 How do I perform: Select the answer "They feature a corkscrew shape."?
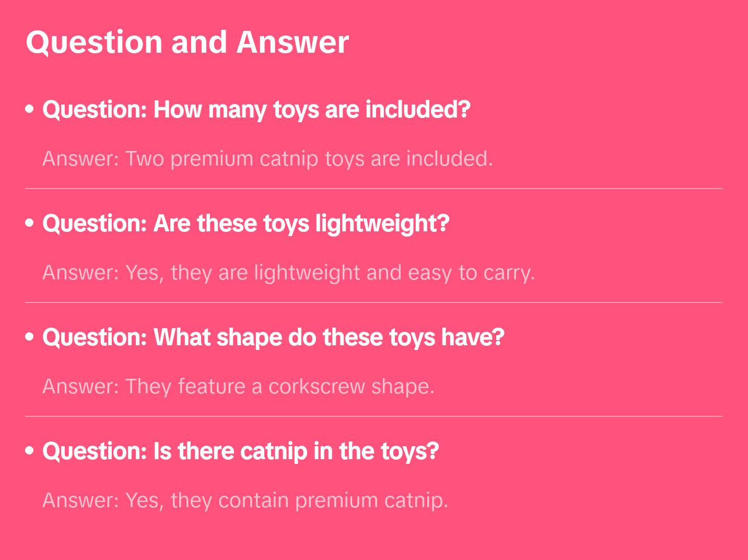238,387
